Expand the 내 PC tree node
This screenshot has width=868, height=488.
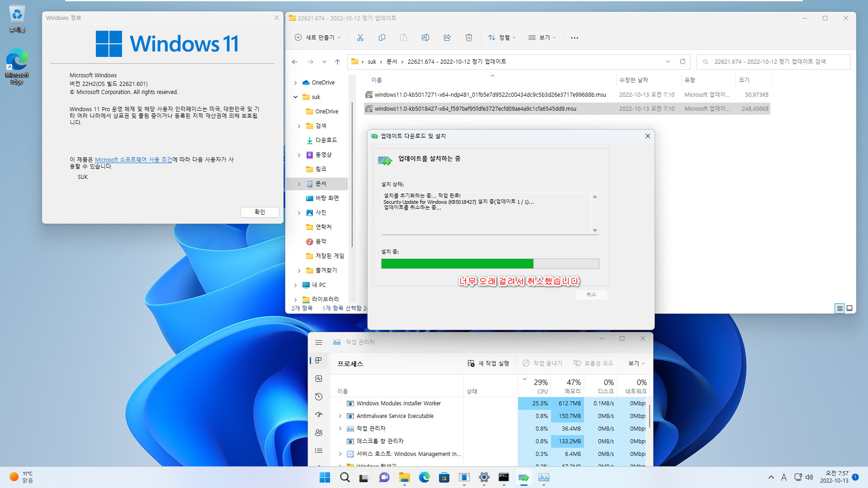pyautogui.click(x=295, y=285)
